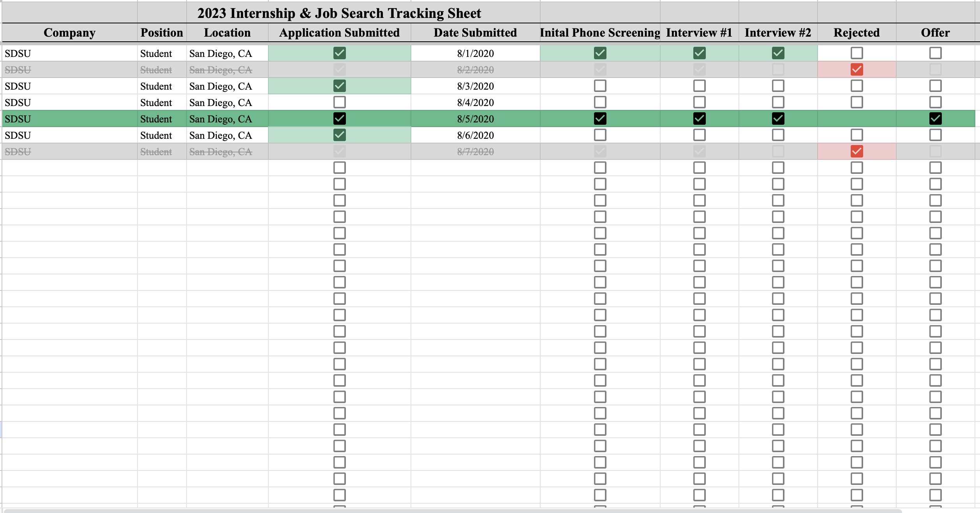Uncheck the red Rejected box for 8/2/2020
Image resolution: width=980 pixels, height=513 pixels.
click(857, 69)
